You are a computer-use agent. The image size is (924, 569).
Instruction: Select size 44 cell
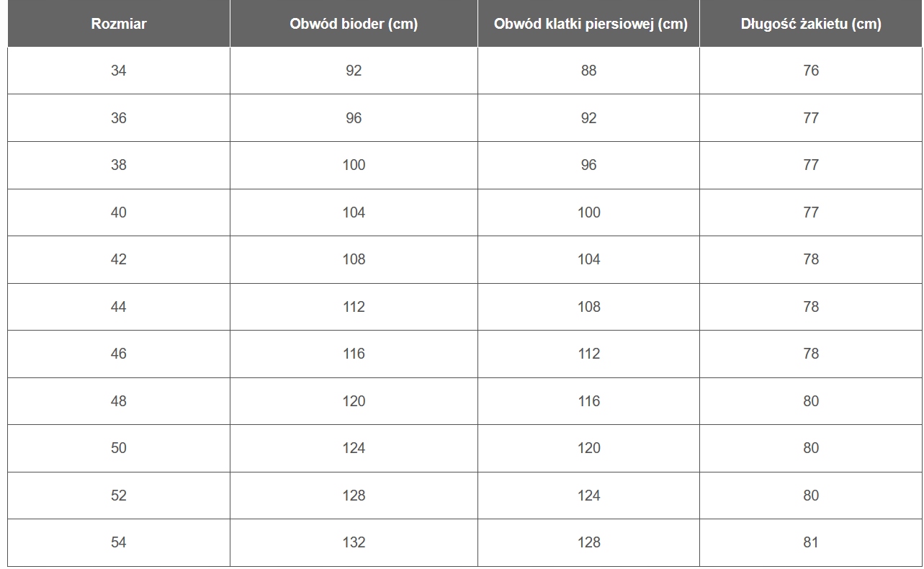point(119,307)
